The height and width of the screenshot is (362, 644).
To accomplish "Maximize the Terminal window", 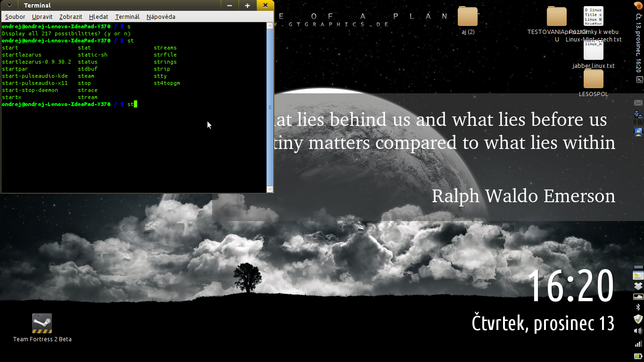I will tap(248, 5).
